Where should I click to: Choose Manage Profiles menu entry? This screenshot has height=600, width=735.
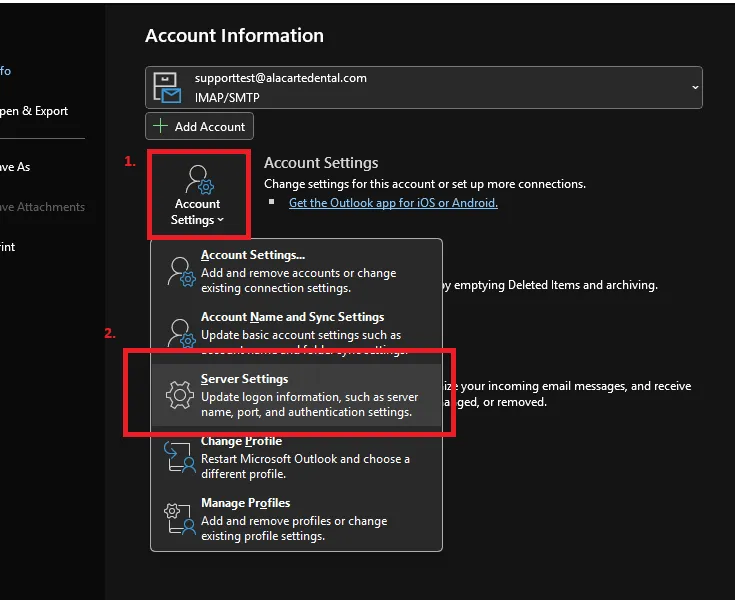coord(296,519)
